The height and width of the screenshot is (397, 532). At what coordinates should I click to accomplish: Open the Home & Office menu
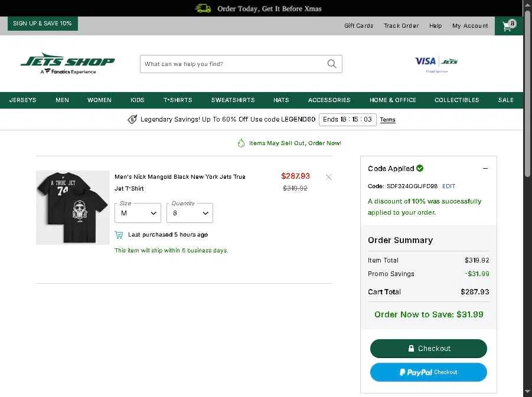click(393, 100)
